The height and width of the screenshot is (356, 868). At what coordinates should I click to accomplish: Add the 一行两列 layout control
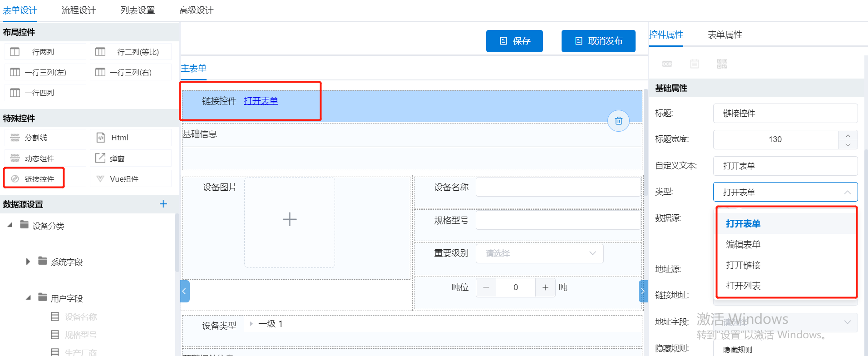point(45,52)
